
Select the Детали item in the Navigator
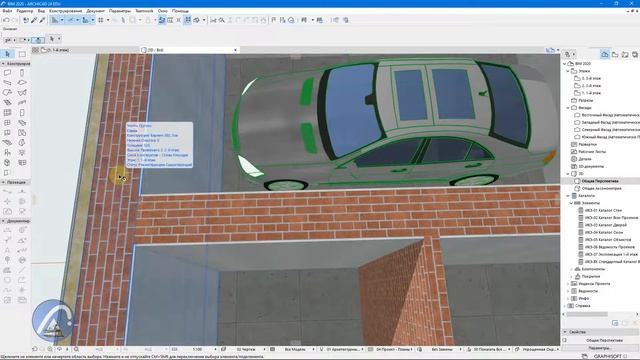click(x=584, y=159)
